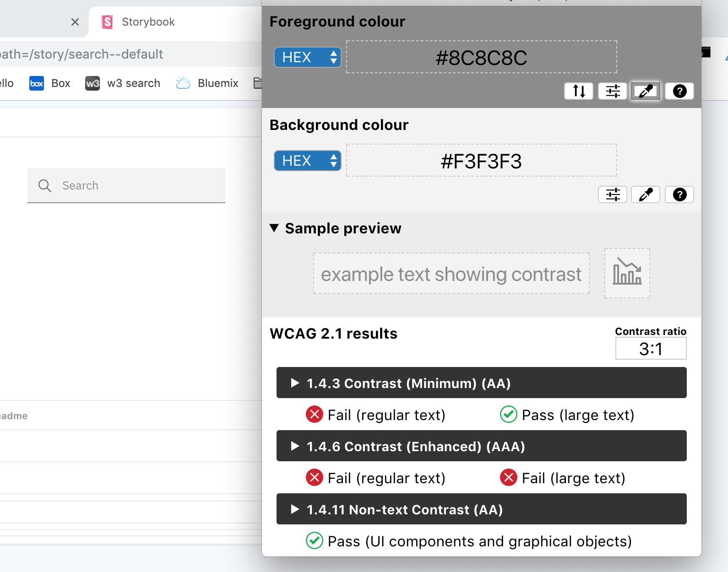
Task: Open foreground colour sliders
Action: point(613,91)
